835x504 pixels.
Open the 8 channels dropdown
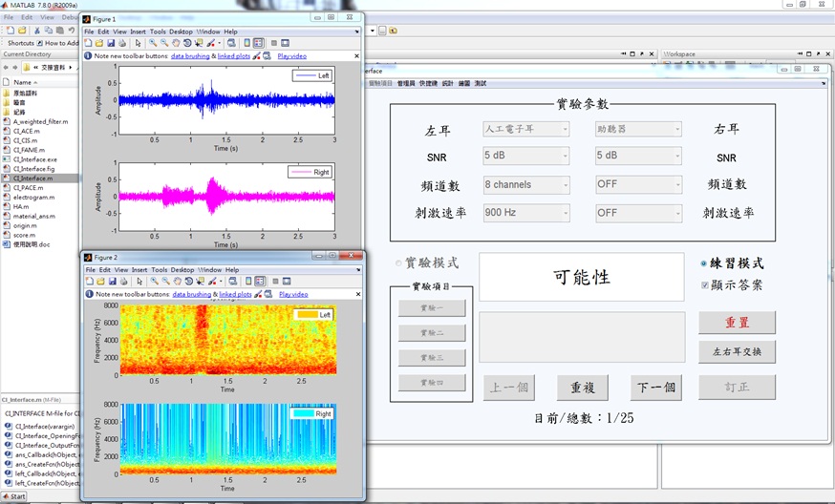(525, 184)
